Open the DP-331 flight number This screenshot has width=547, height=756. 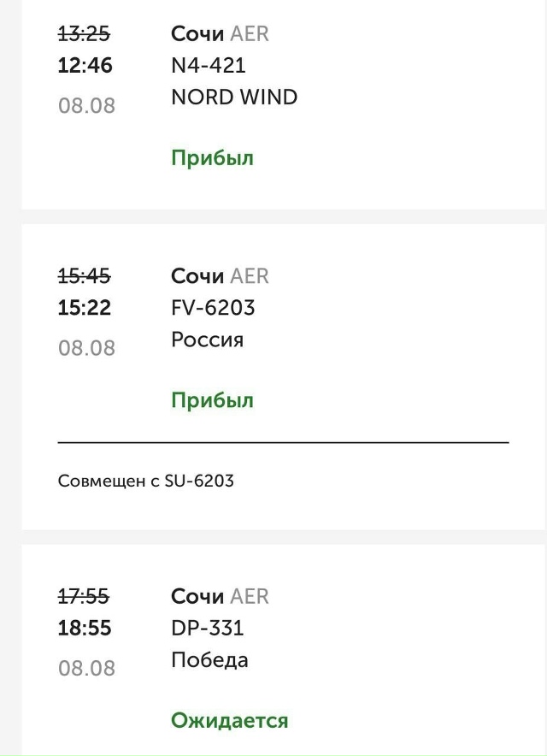(208, 628)
